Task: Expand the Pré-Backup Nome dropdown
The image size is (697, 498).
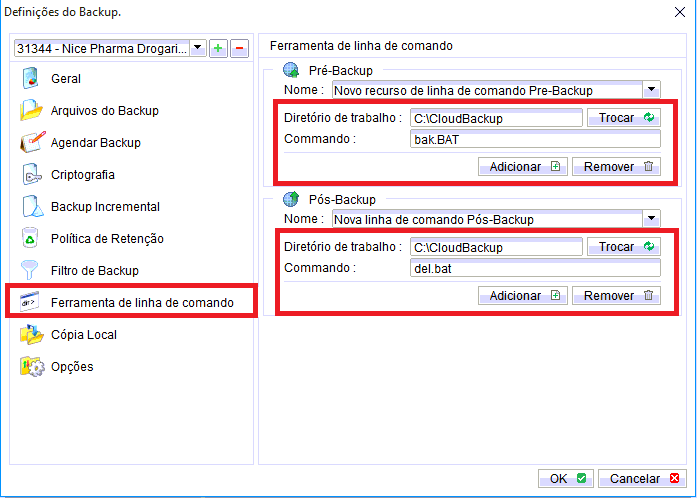Action: pos(652,90)
